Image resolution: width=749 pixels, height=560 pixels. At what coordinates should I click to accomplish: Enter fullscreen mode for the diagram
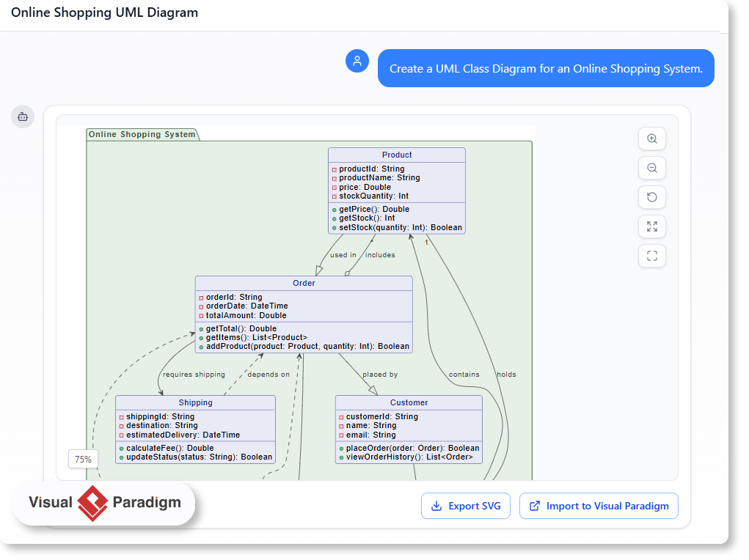tap(652, 256)
